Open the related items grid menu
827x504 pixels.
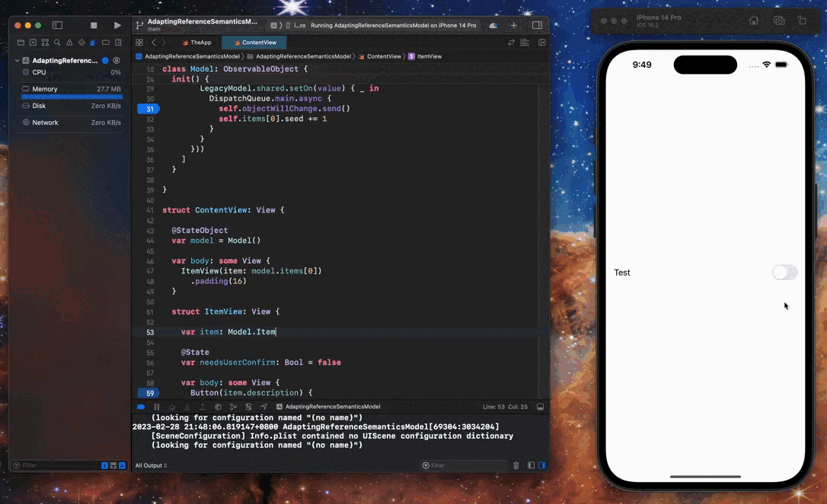tap(139, 42)
